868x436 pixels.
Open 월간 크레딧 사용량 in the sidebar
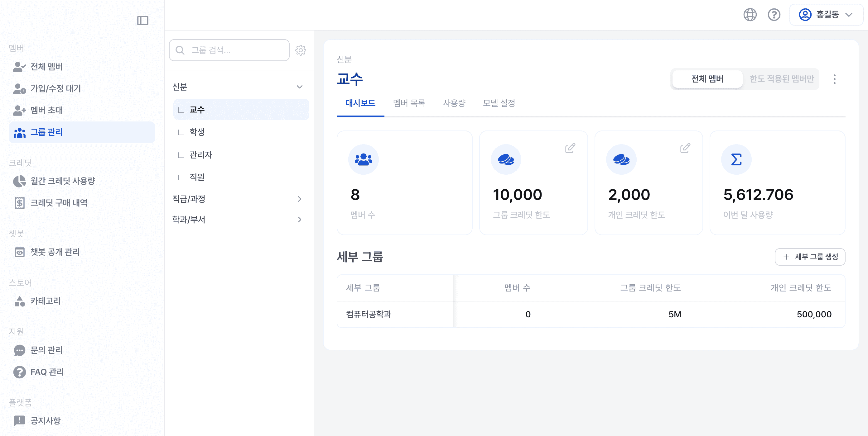(63, 181)
